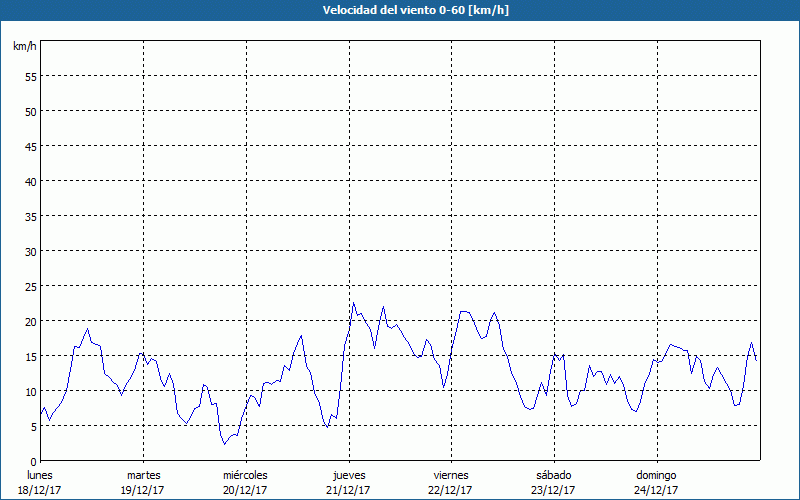Click the lowest wind dip just before miércoles
Viewport: 800px width, 500px height.
pos(225,444)
